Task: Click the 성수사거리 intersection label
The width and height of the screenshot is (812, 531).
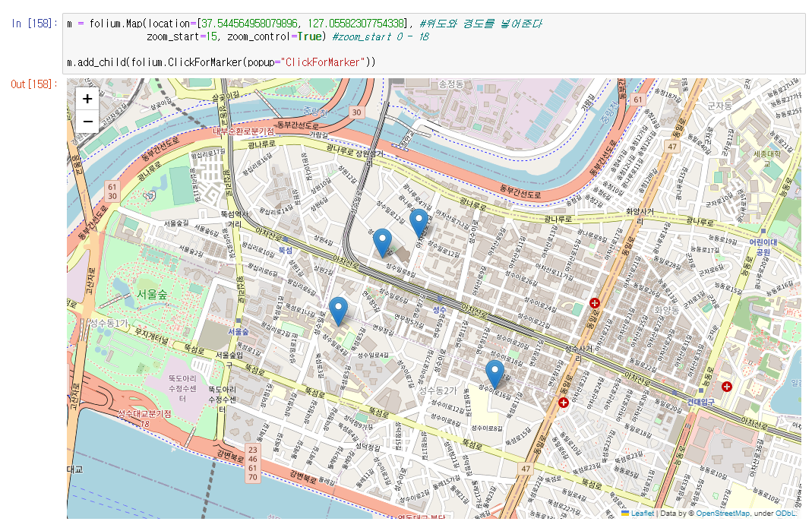Action: [579, 353]
